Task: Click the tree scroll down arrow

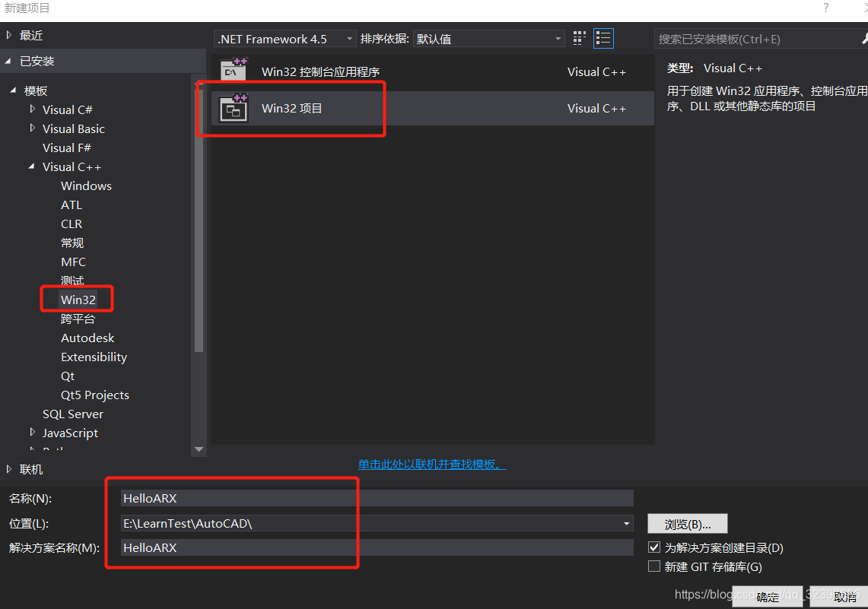Action: click(199, 449)
